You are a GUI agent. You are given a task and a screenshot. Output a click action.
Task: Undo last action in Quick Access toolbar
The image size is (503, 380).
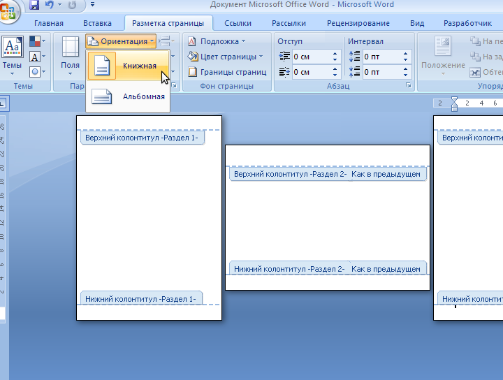pos(50,5)
